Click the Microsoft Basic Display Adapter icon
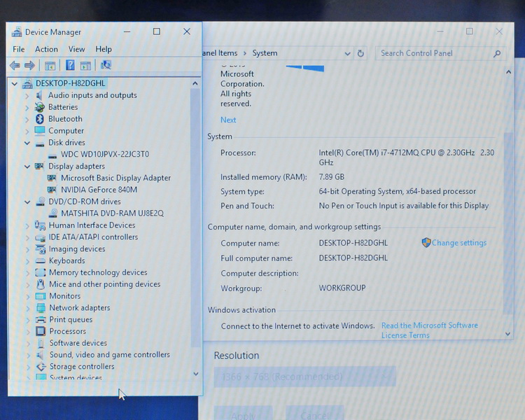The height and width of the screenshot is (420, 525). point(52,178)
